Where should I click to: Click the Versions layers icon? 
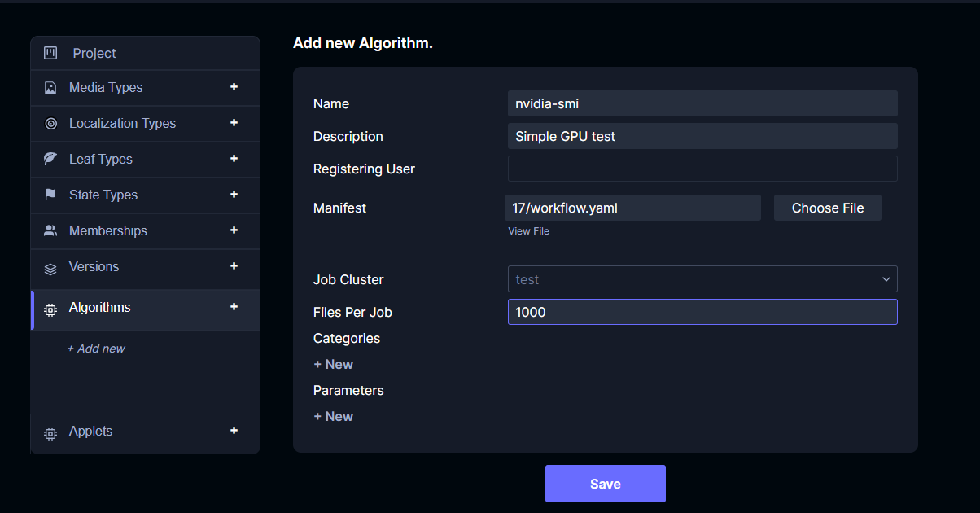(50, 268)
